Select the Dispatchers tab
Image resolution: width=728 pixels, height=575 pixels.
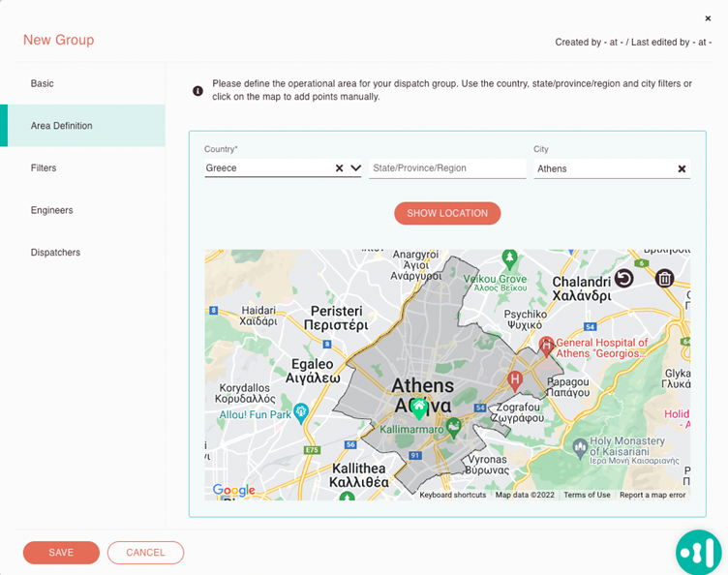(x=55, y=253)
